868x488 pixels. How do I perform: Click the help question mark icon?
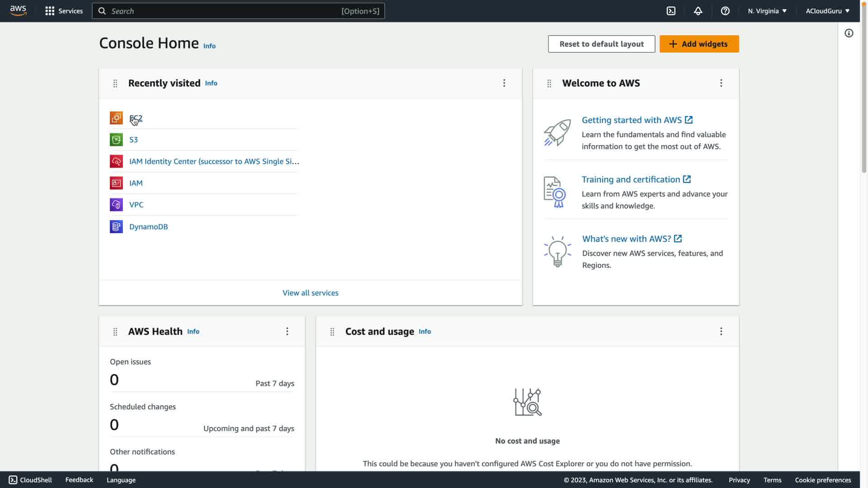(725, 11)
